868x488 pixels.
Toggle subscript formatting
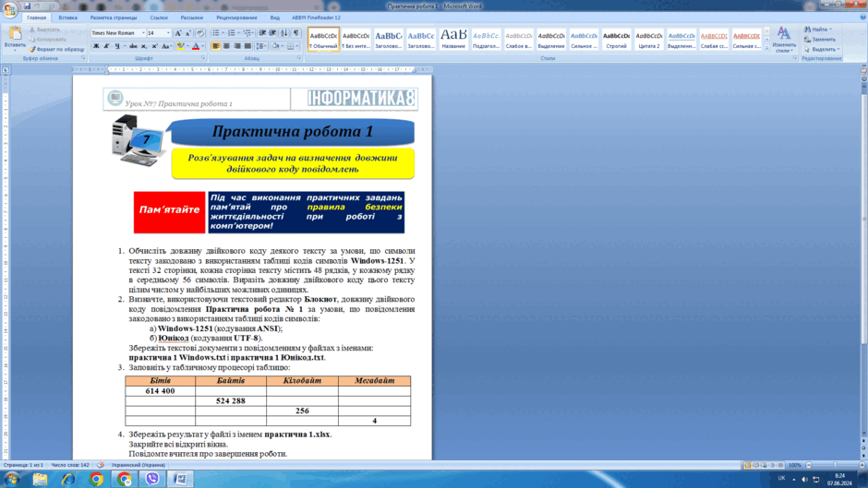tap(143, 46)
